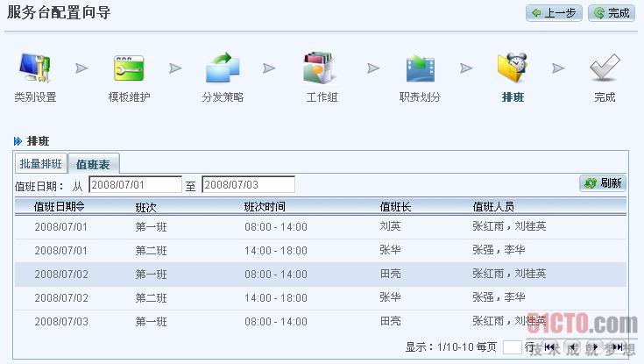Viewport: 644px width, 364px height.
Task: Click the 工作组 step label
Action: click(322, 97)
